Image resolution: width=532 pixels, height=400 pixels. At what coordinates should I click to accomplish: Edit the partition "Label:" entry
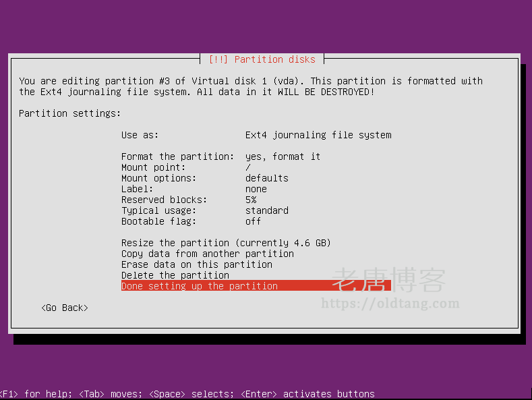tap(137, 189)
